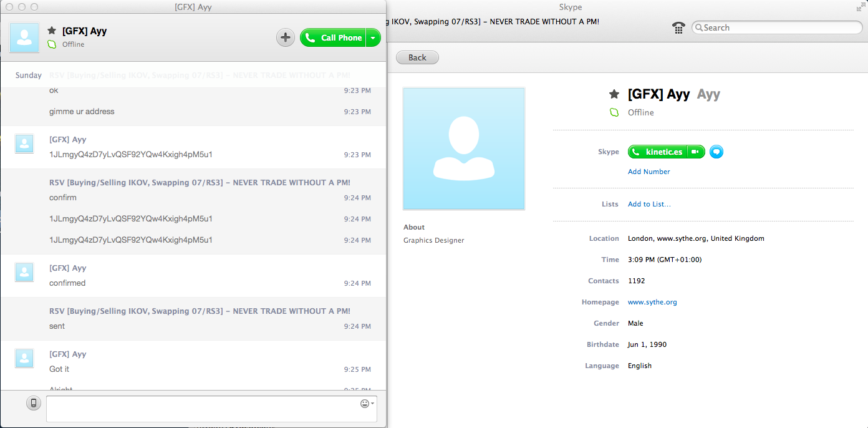Click the contacts count 1192
Viewport: 868px width, 428px height.
(x=637, y=281)
